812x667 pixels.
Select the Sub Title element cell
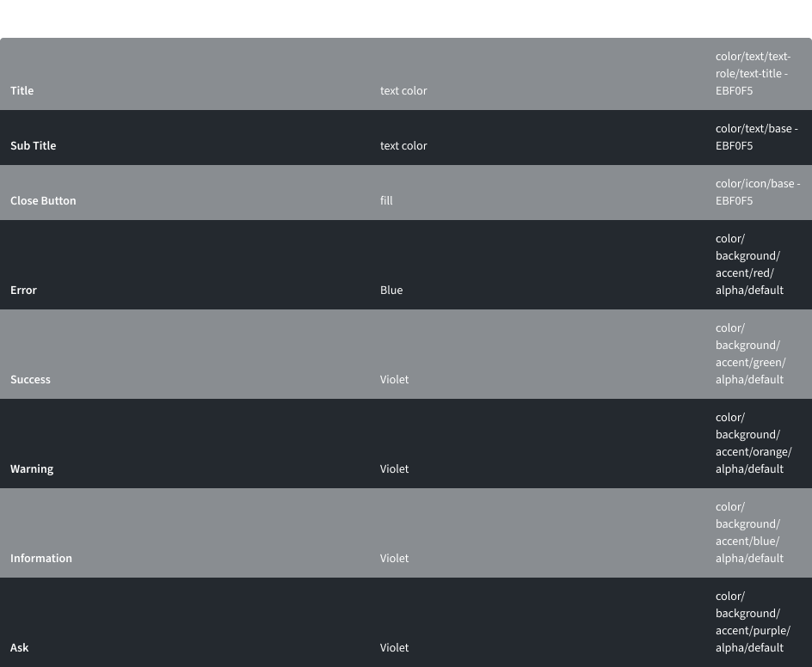point(34,145)
